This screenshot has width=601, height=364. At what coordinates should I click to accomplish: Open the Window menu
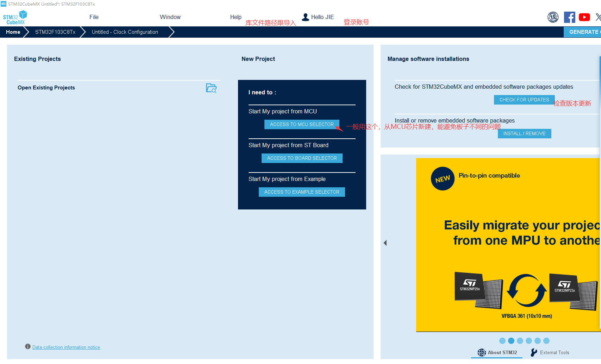click(x=170, y=17)
